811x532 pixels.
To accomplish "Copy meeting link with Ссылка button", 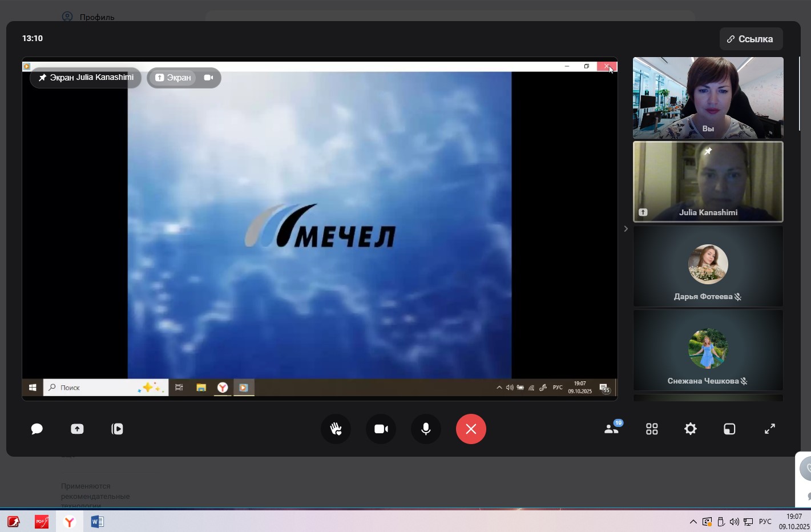I will [751, 39].
